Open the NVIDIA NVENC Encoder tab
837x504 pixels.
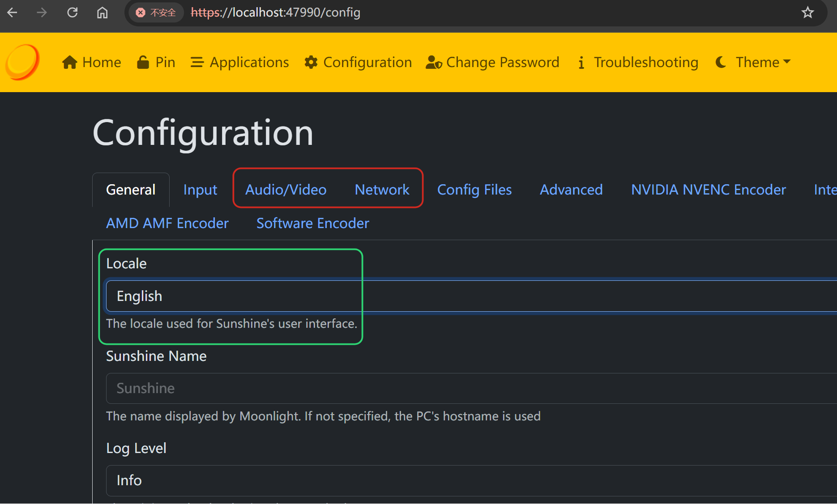[709, 190]
